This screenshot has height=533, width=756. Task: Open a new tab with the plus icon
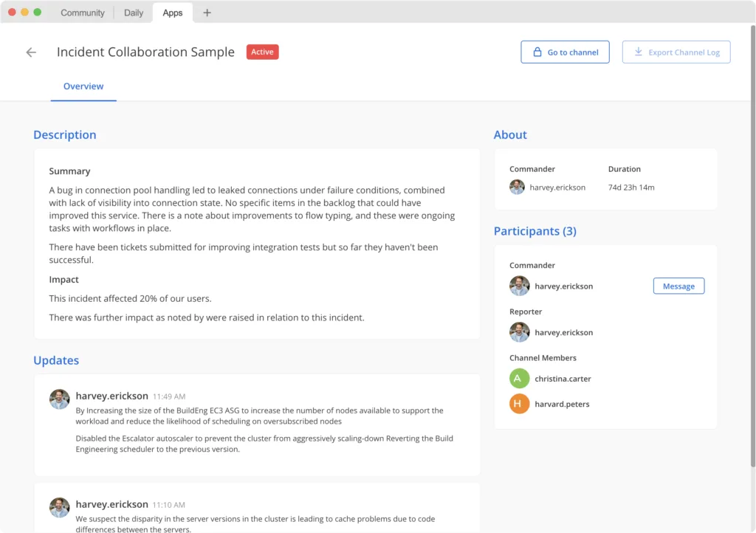click(207, 13)
